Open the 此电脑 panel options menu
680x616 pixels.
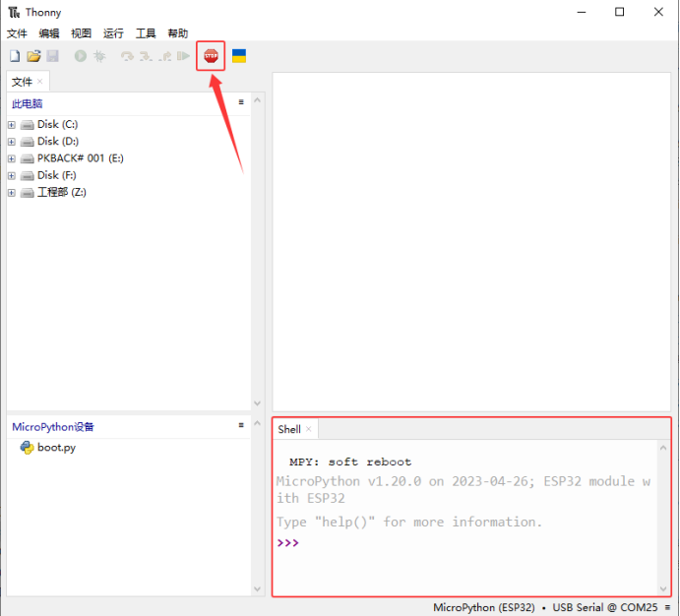click(241, 101)
